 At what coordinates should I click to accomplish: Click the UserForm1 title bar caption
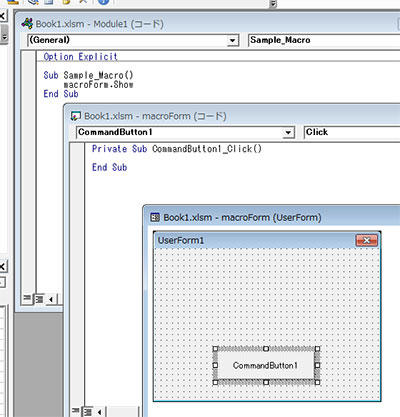coord(181,240)
